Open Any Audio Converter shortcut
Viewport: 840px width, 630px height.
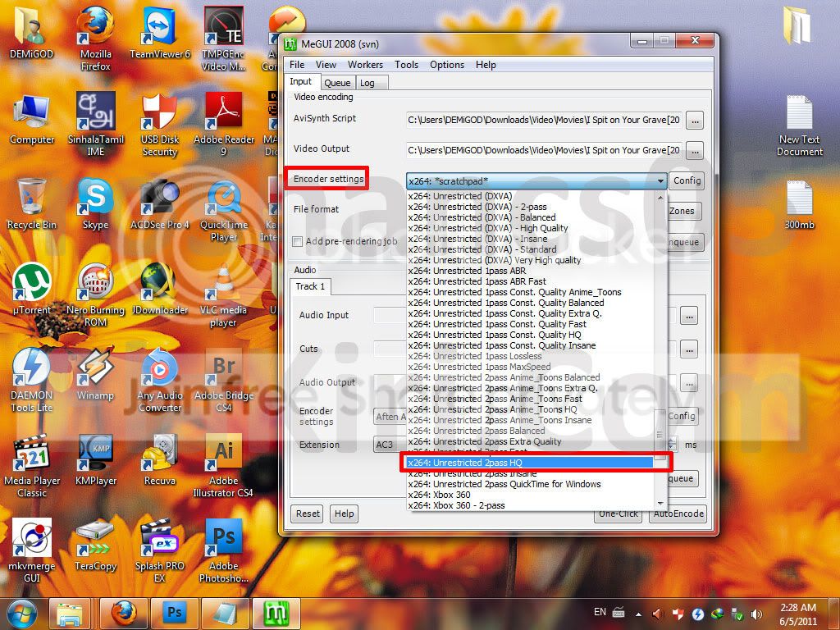coord(160,379)
